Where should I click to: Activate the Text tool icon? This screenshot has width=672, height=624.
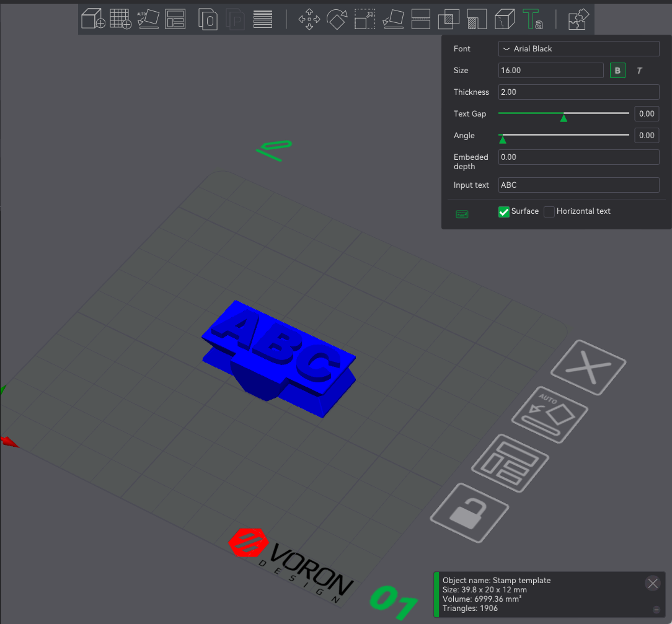[532, 19]
